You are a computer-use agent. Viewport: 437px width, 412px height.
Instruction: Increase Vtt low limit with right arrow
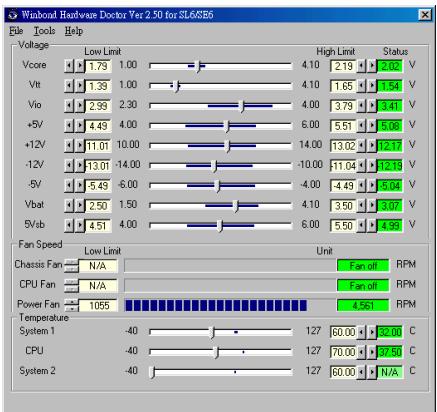80,86
